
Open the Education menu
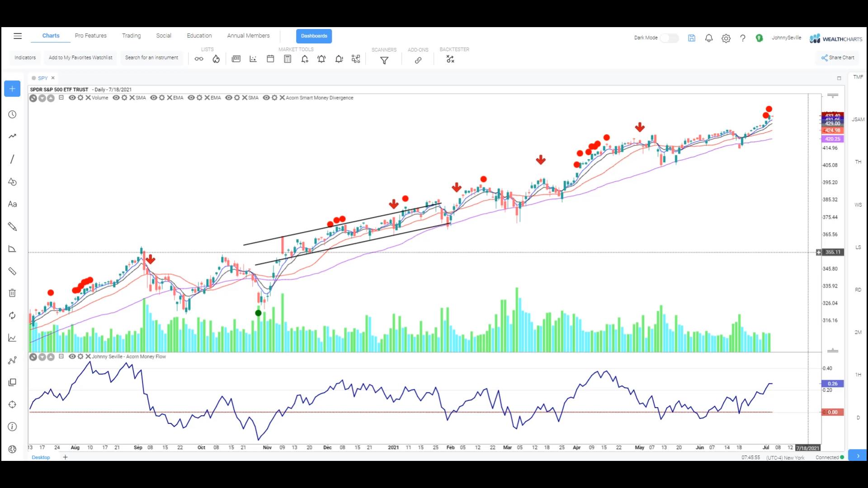point(199,36)
